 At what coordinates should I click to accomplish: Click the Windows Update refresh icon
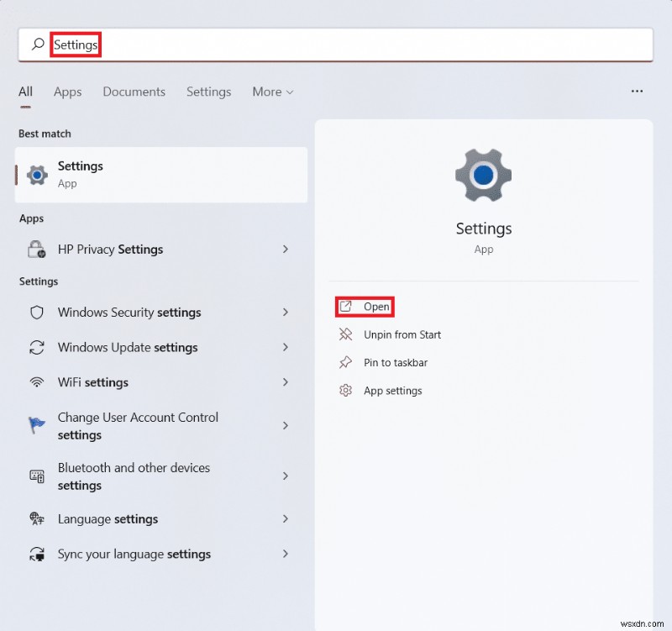click(37, 347)
